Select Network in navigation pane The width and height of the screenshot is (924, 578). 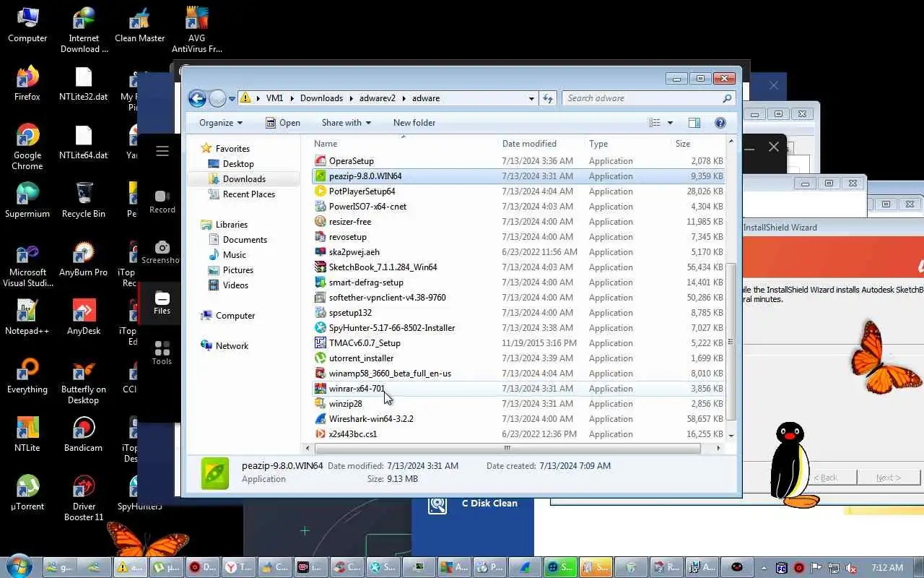click(232, 346)
